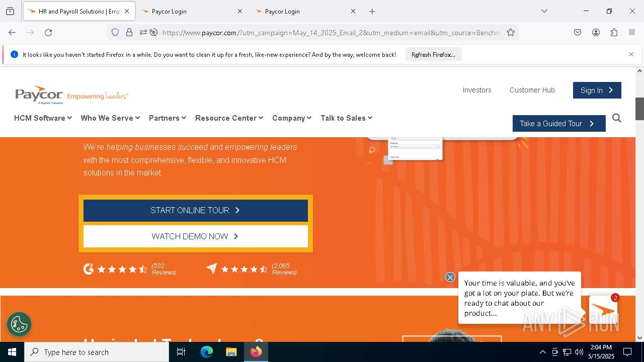Open the Firefox hamburger application menu
Screen dimensions: 644x362
tap(632, 32)
